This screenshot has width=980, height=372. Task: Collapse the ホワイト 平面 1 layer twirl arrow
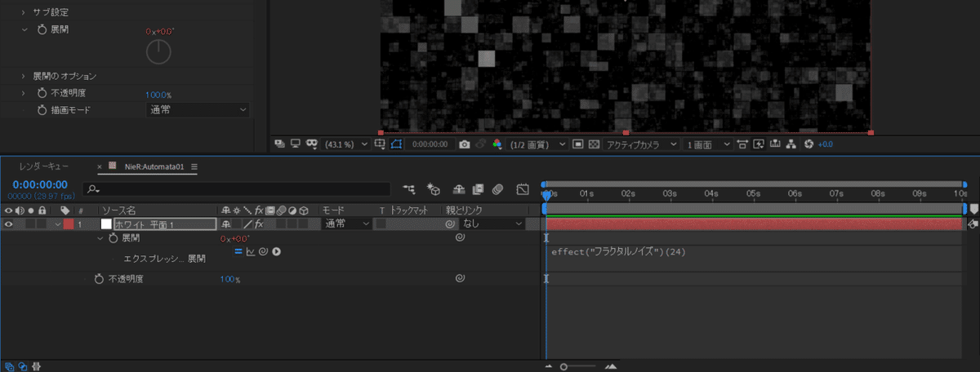click(57, 224)
